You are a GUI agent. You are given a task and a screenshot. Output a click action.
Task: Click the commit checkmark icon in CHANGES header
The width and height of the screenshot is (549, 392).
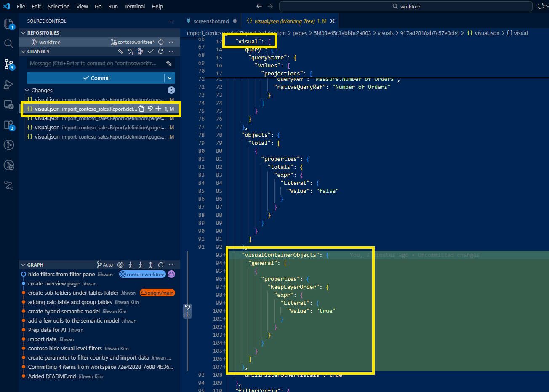(x=151, y=51)
